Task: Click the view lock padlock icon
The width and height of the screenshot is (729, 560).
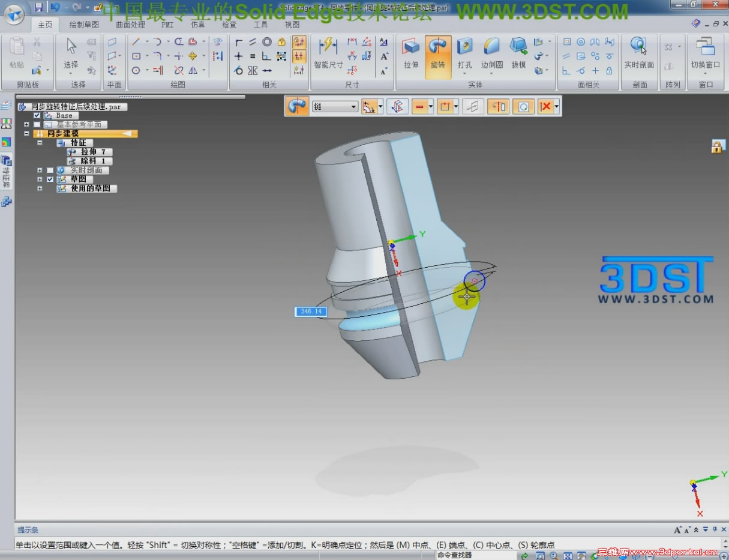Action: [716, 146]
